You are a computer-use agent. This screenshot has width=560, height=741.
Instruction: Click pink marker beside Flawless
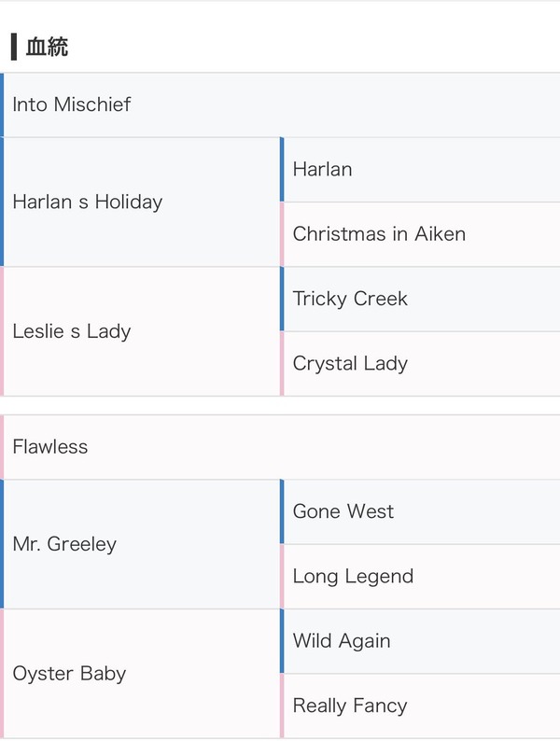click(2, 447)
